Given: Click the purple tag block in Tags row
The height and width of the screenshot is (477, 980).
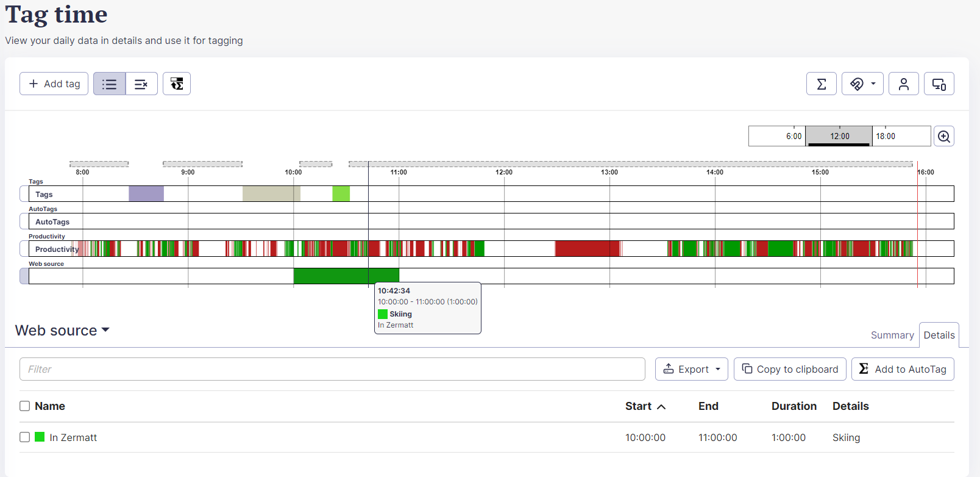Looking at the screenshot, I should (x=146, y=194).
